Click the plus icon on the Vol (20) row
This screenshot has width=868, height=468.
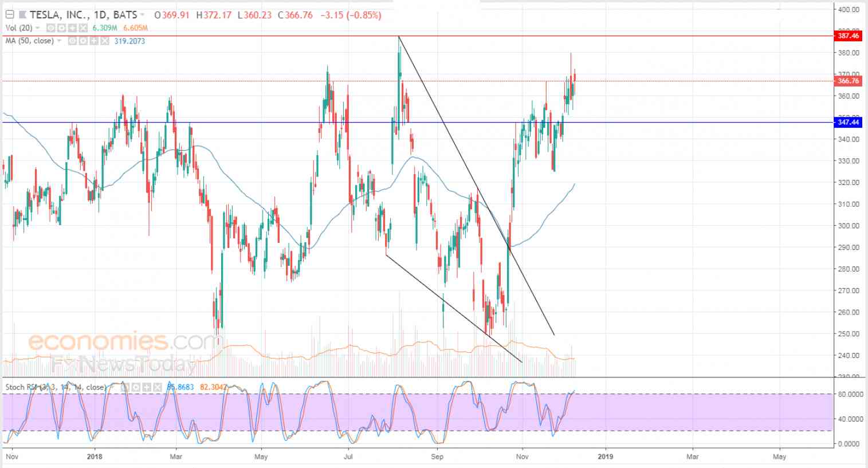(73, 28)
